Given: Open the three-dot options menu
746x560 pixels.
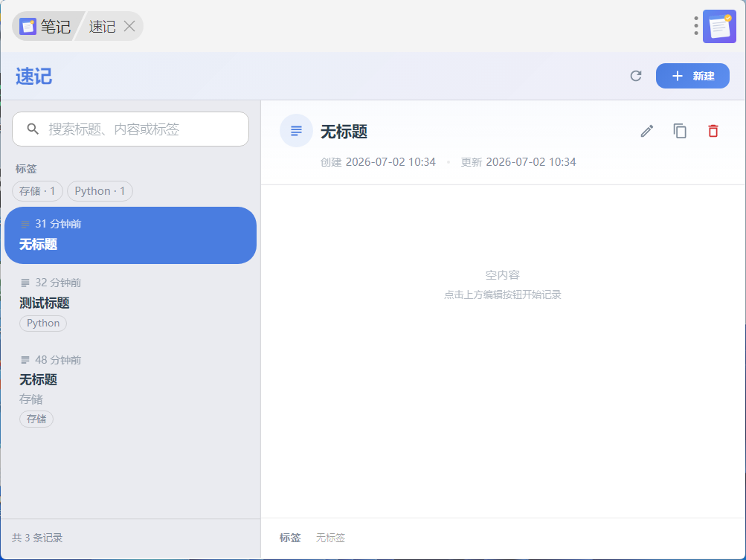Looking at the screenshot, I should point(695,26).
